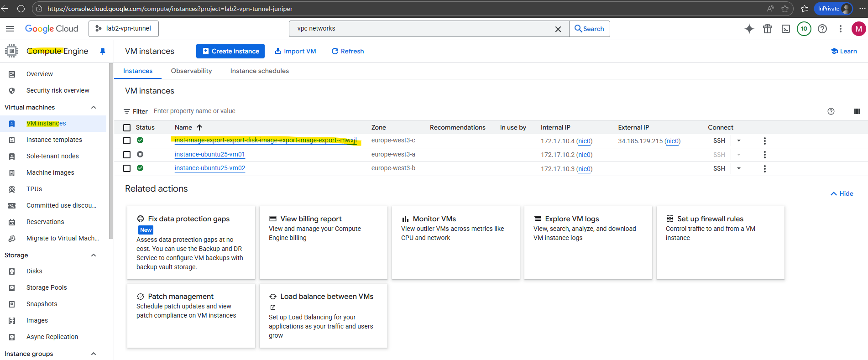This screenshot has width=868, height=360.
Task: Open more actions for the inst-image-export row
Action: 765,141
